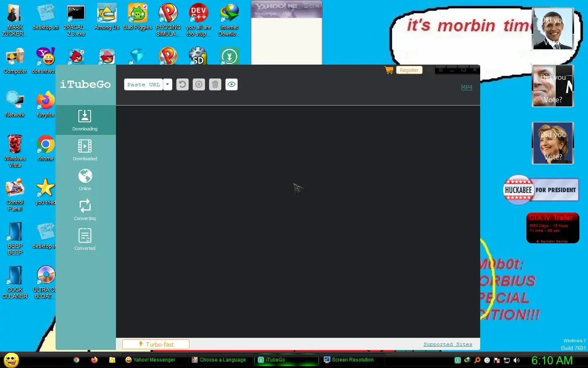Image resolution: width=588 pixels, height=368 pixels.
Task: Open the Supported Sites link
Action: coord(448,344)
